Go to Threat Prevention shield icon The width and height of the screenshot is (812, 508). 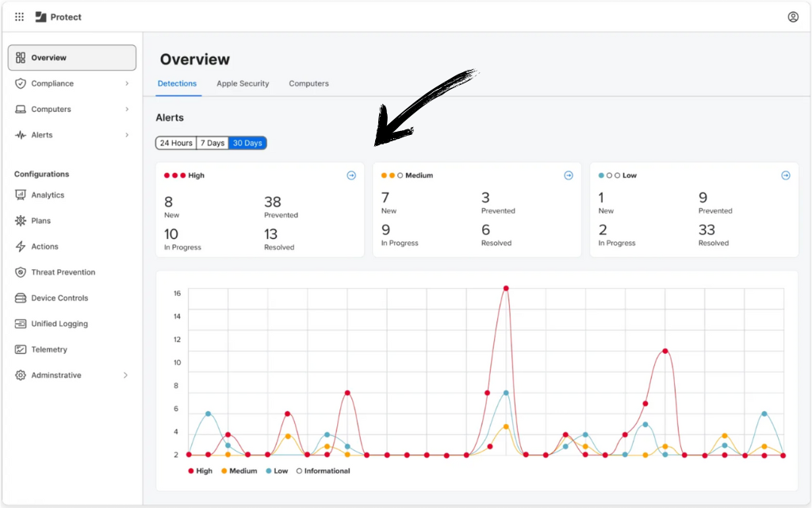pyautogui.click(x=21, y=272)
